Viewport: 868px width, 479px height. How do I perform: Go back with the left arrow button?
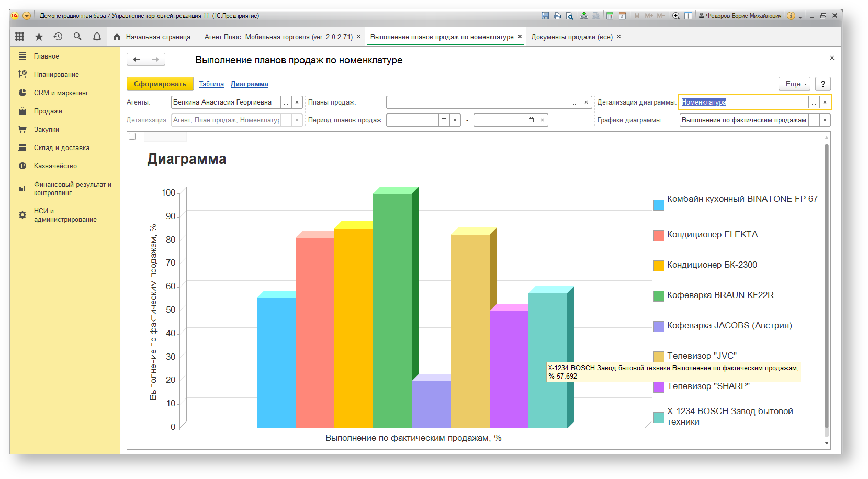(137, 60)
